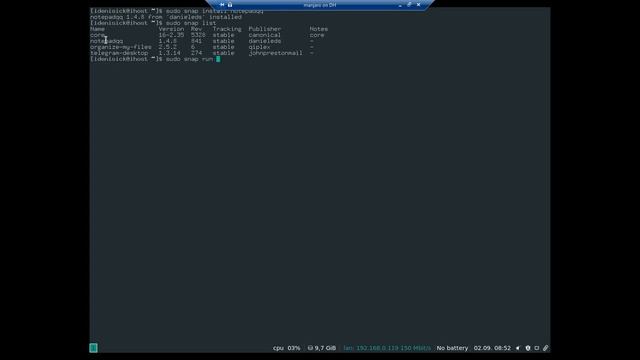Image resolution: width=640 pixels, height=360 pixels.
Task: Click the lock icon in the remote connection bar
Action: [x=230, y=5]
